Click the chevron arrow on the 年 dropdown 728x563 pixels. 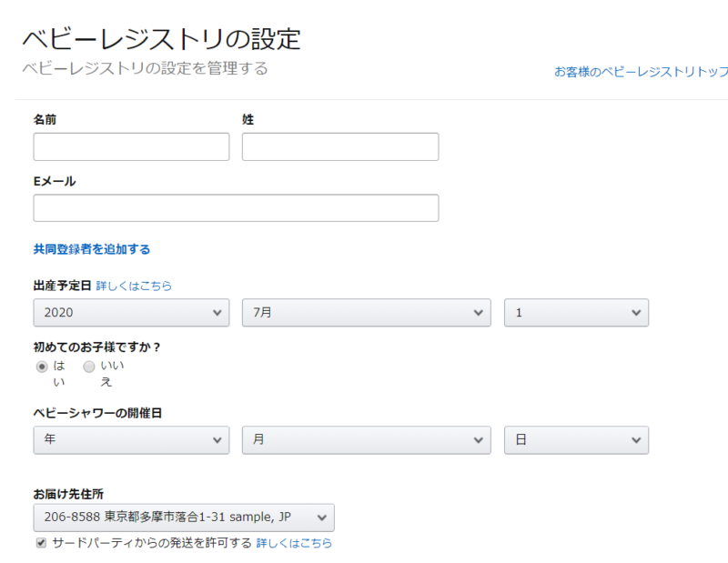(217, 440)
